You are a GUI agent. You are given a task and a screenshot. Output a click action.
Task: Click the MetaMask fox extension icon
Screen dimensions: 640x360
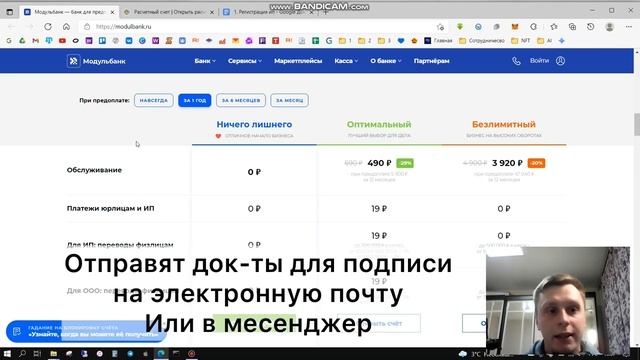point(515,27)
